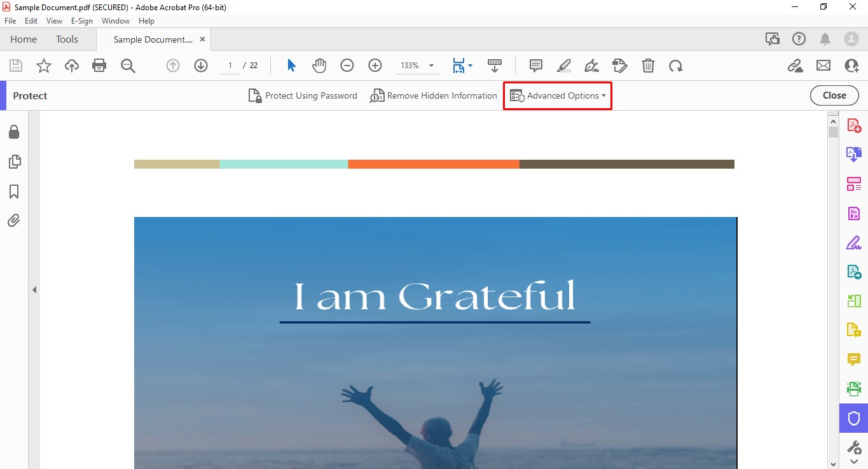Open the File menu
868x469 pixels.
click(x=10, y=21)
